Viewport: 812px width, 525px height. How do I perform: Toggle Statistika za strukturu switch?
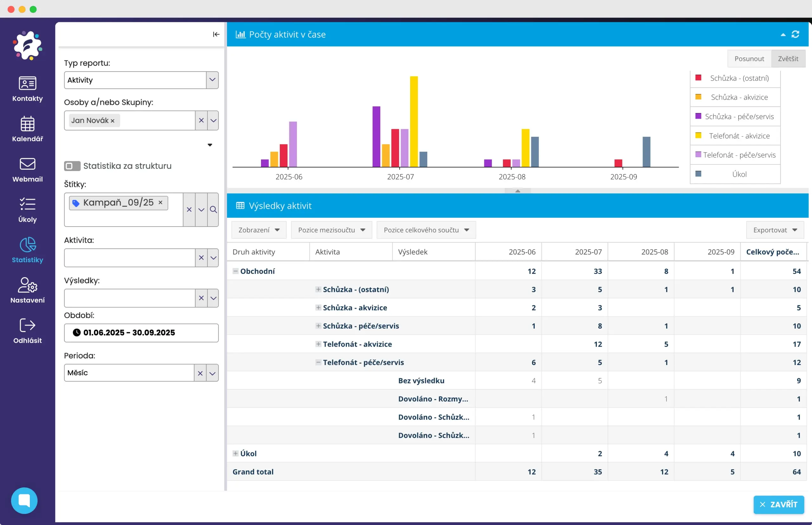coord(72,166)
